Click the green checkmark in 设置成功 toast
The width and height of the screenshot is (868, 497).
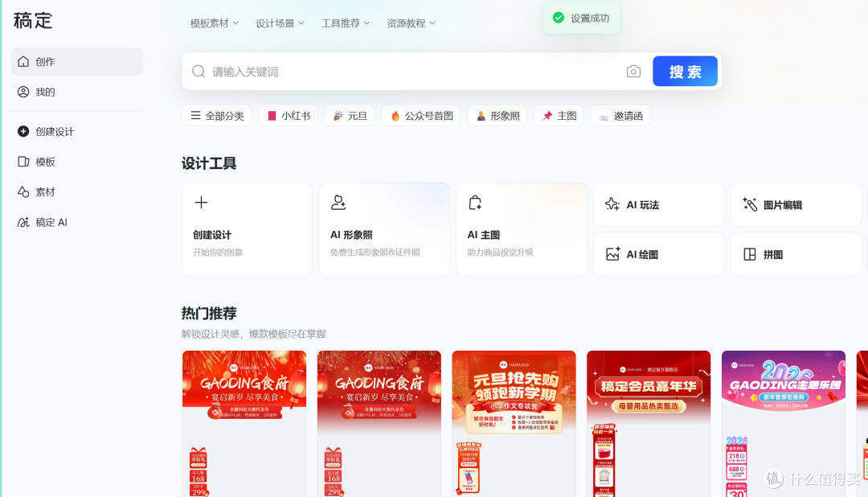(559, 18)
